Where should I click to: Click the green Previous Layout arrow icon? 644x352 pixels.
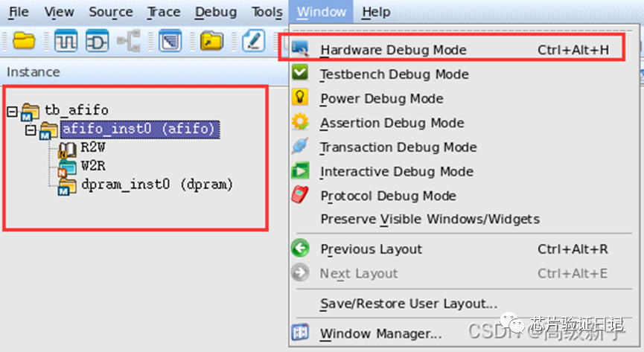tap(300, 249)
